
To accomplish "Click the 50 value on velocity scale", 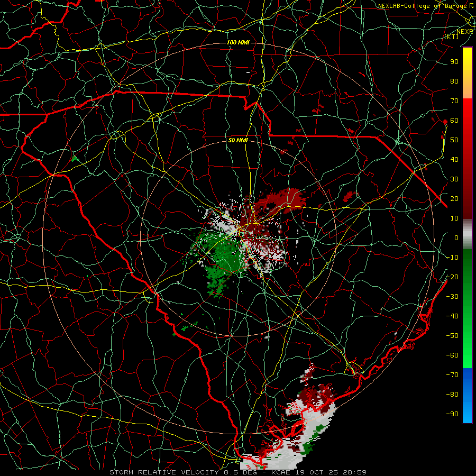I will point(454,140).
